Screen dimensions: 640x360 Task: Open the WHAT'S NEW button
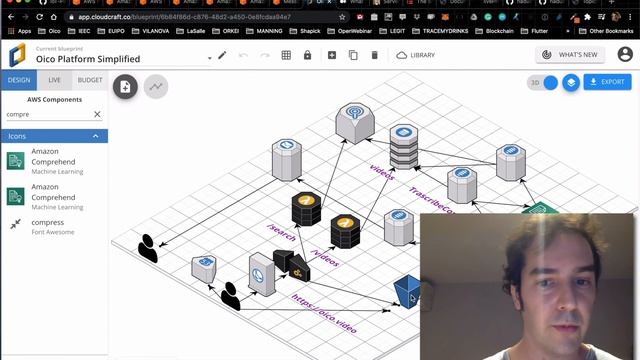[570, 55]
